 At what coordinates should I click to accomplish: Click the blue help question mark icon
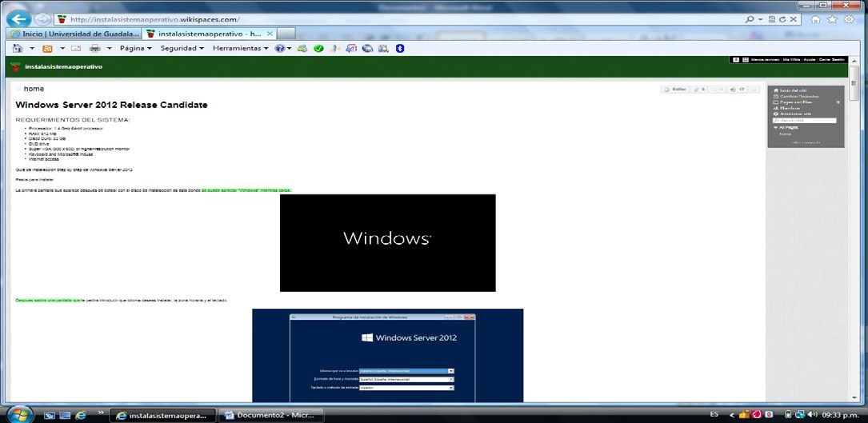280,48
